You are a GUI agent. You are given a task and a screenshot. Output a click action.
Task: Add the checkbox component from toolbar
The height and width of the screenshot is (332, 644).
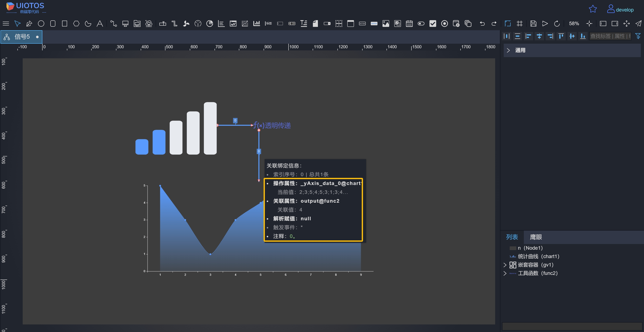point(433,24)
